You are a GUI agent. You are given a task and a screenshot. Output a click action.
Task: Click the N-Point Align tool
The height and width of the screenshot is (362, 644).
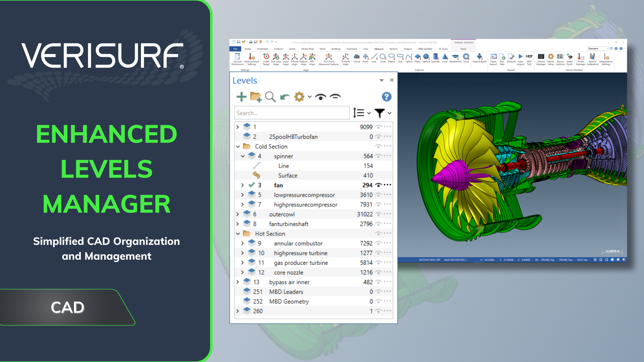click(x=346, y=59)
